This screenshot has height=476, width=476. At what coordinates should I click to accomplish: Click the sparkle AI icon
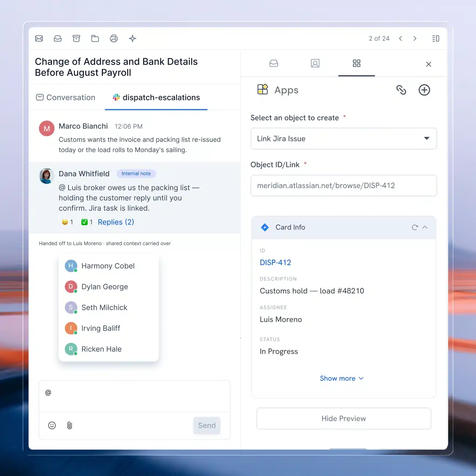(x=133, y=38)
